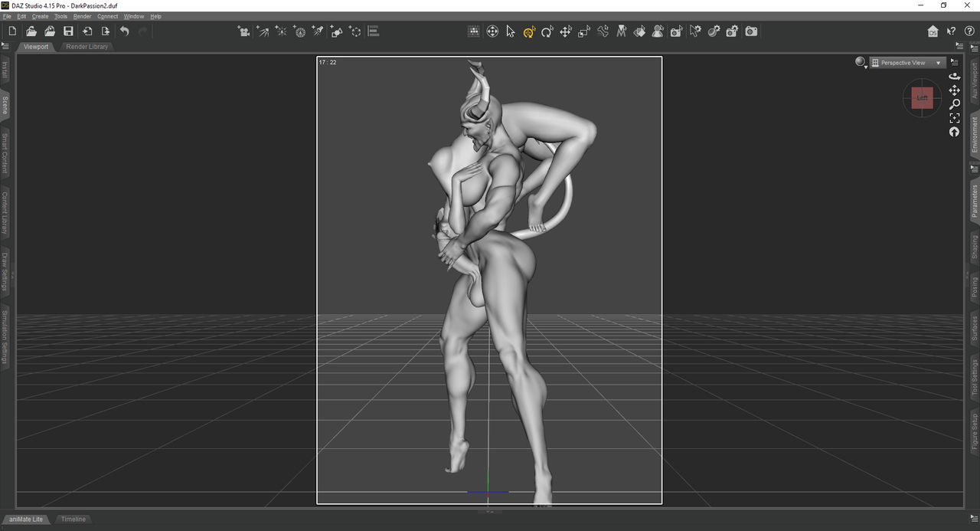This screenshot has width=980, height=531.
Task: Open the File menu
Action: (x=7, y=16)
